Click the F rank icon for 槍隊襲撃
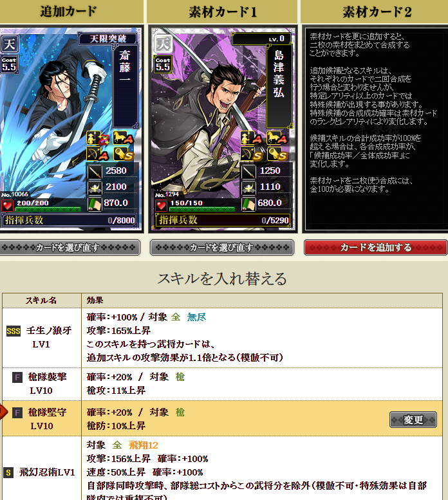The height and width of the screenshot is (500, 448). pyautogui.click(x=17, y=378)
